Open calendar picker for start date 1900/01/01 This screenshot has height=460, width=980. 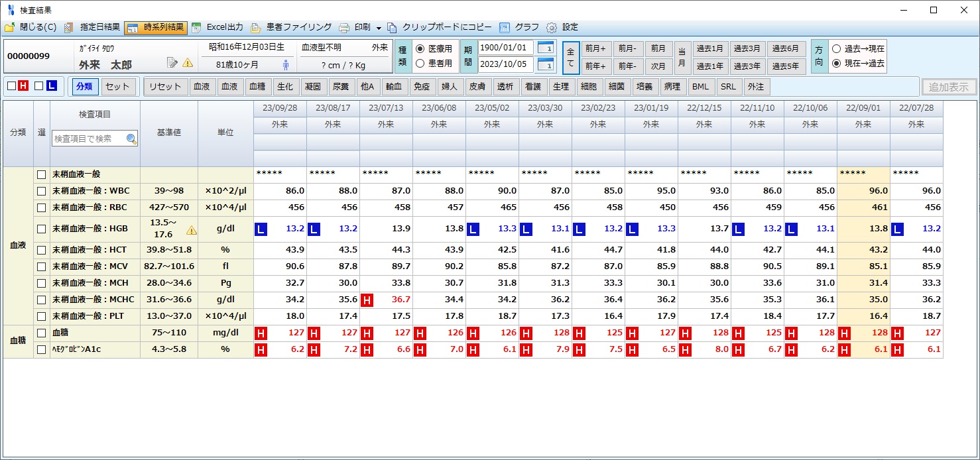(545, 48)
